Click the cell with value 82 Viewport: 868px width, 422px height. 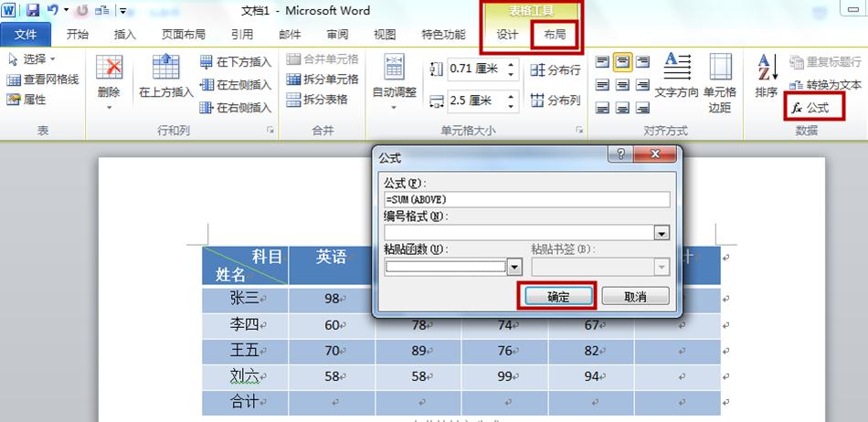[592, 351]
